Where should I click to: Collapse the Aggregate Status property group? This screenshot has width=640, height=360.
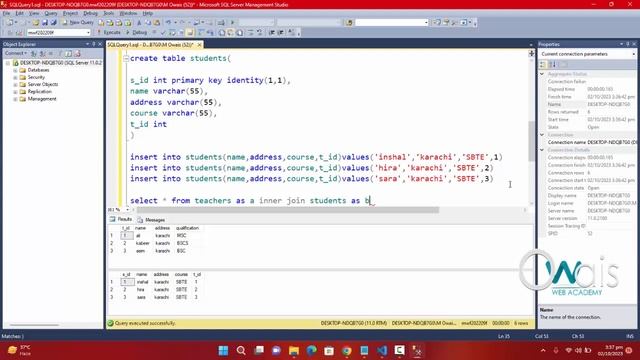click(542, 74)
